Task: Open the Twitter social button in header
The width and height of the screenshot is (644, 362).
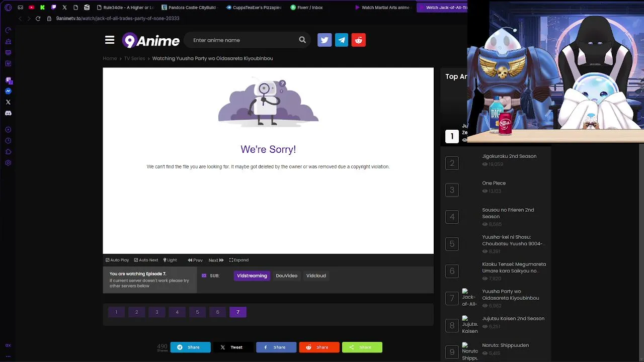Action: (x=325, y=40)
